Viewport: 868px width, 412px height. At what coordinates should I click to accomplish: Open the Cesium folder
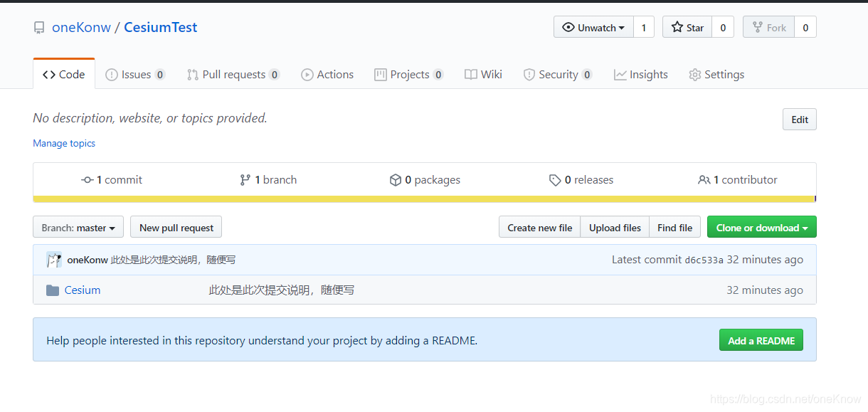83,290
